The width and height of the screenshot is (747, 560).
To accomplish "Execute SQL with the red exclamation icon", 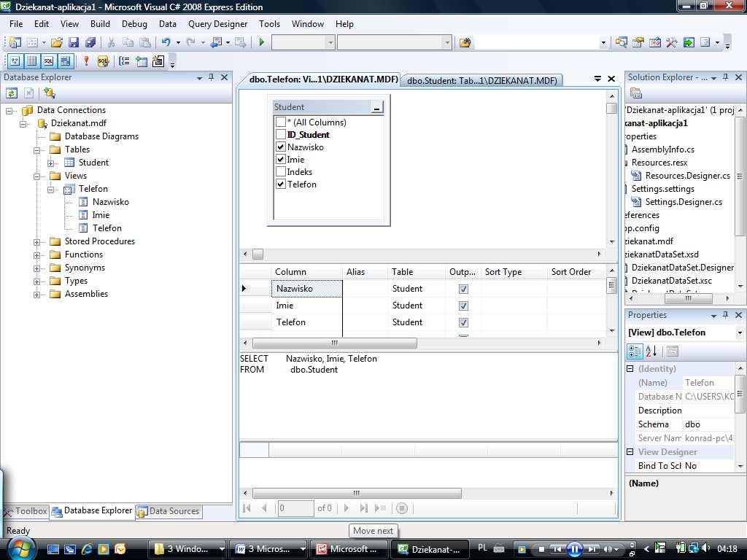I will [x=86, y=61].
